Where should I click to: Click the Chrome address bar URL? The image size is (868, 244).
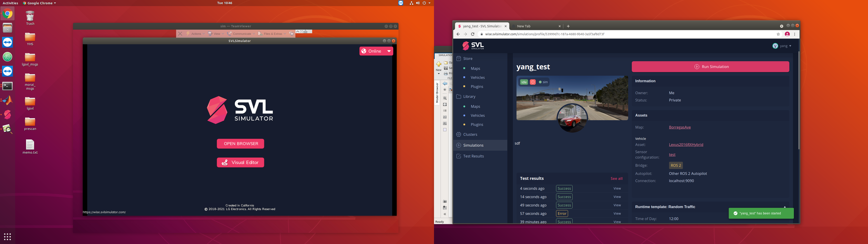point(545,34)
